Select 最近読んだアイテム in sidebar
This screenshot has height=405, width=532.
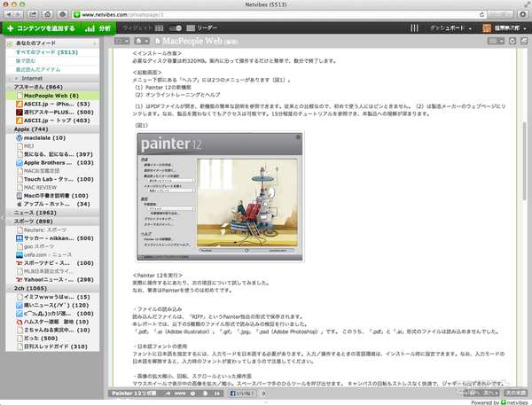click(x=38, y=69)
